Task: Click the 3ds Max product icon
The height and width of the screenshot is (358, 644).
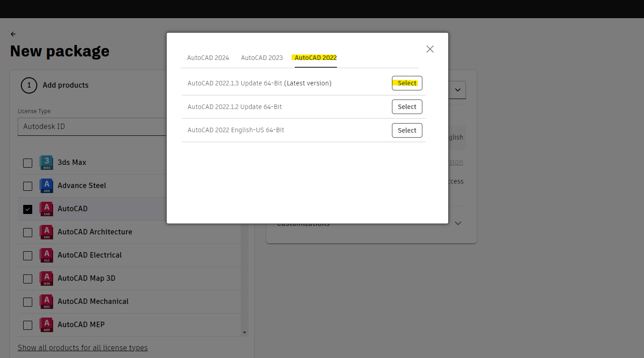Action: (46, 162)
